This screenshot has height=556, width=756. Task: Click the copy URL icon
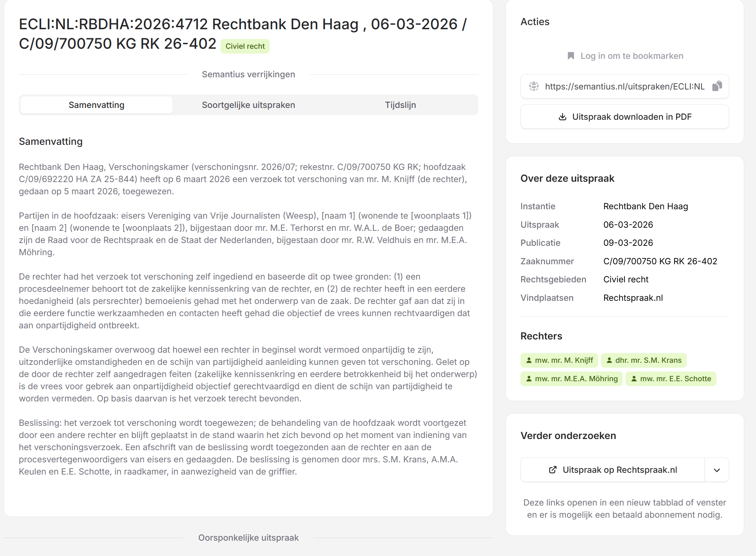[717, 86]
